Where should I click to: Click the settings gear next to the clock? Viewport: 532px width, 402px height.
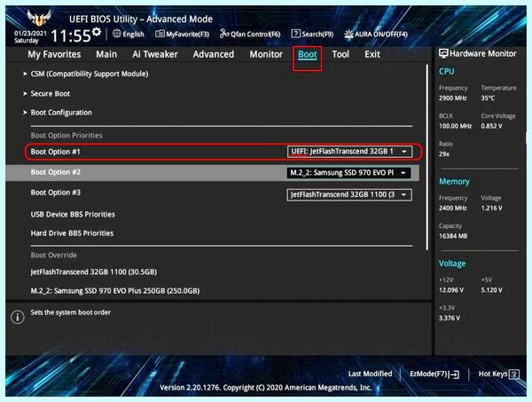97,32
